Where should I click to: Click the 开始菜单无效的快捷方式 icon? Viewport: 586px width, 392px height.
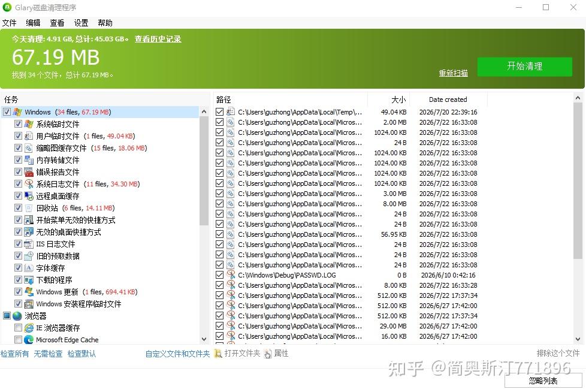pos(29,220)
